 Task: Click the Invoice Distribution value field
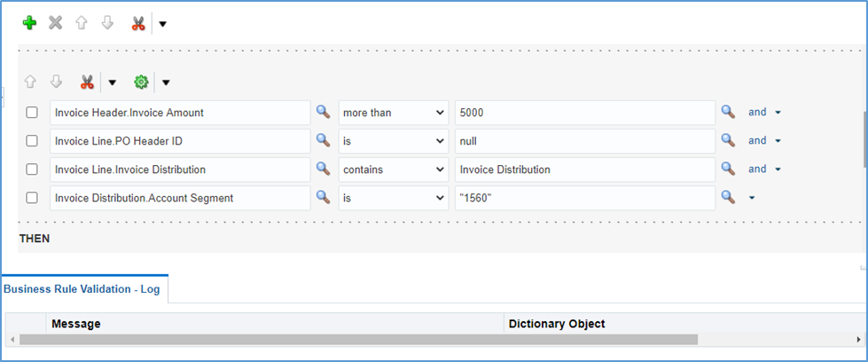(x=585, y=169)
